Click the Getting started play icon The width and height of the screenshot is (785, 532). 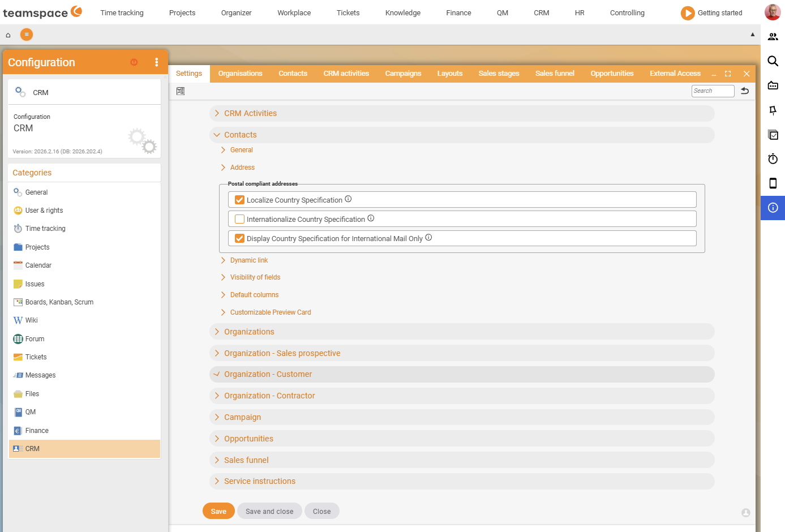(x=687, y=13)
